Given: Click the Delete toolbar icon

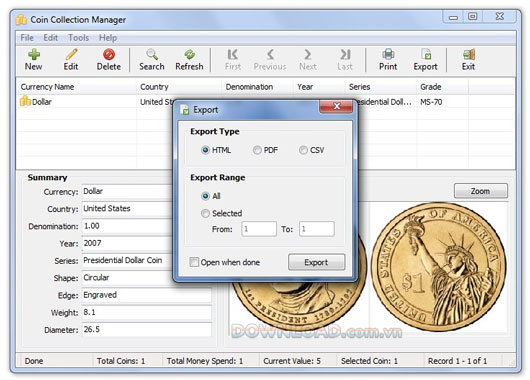Looking at the screenshot, I should pos(109,54).
